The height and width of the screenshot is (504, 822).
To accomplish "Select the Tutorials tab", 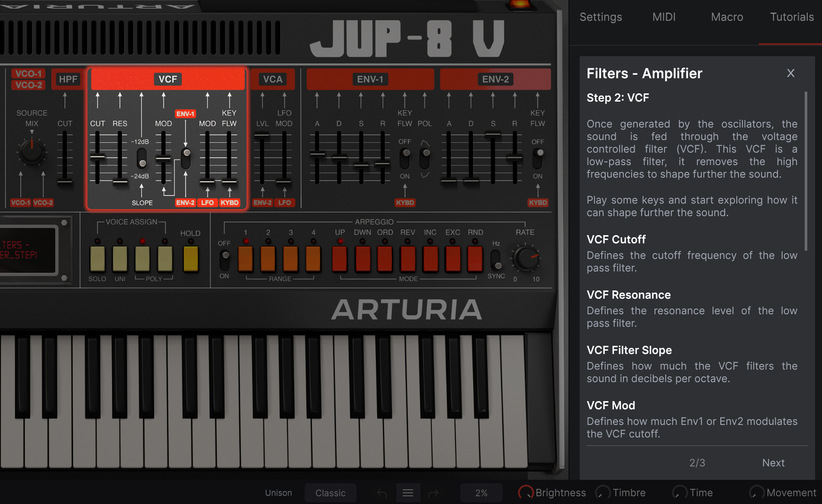I will click(792, 17).
